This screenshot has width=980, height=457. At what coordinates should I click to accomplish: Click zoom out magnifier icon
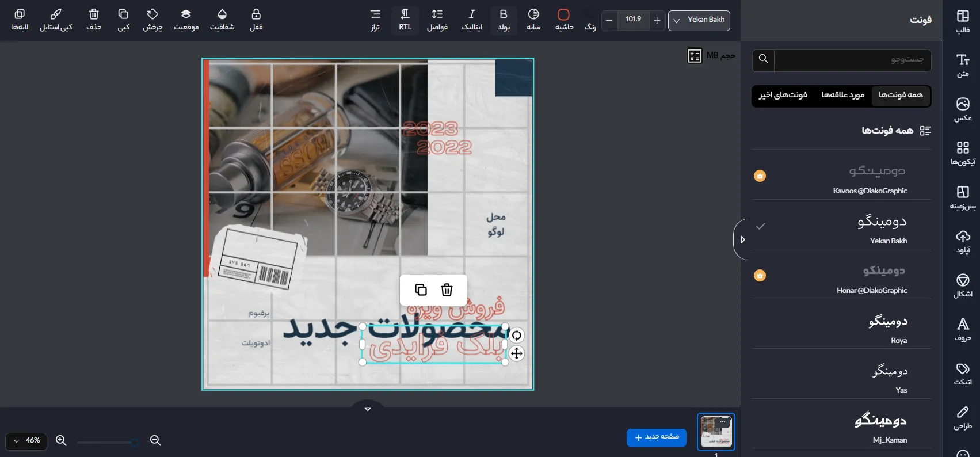[x=155, y=441]
